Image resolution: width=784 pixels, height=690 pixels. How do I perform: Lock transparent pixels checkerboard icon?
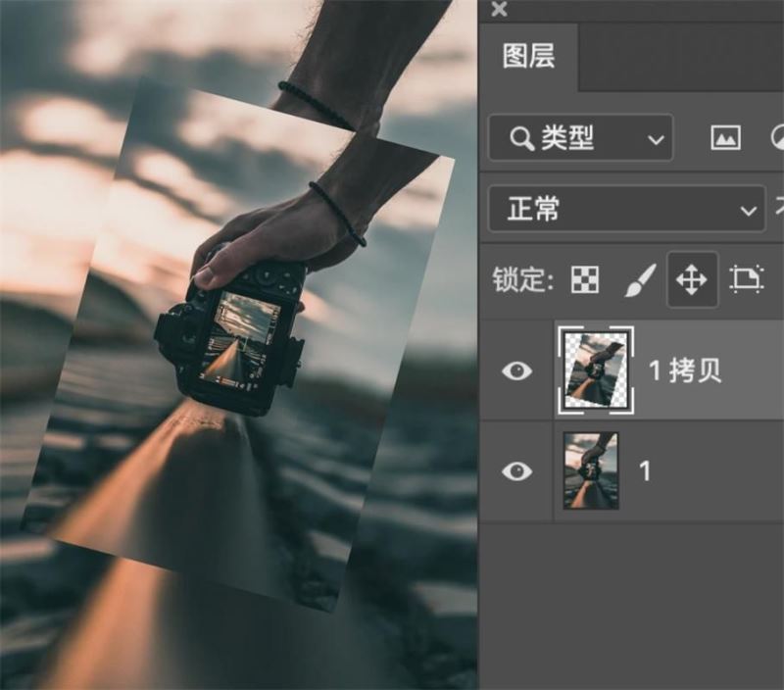tap(585, 280)
